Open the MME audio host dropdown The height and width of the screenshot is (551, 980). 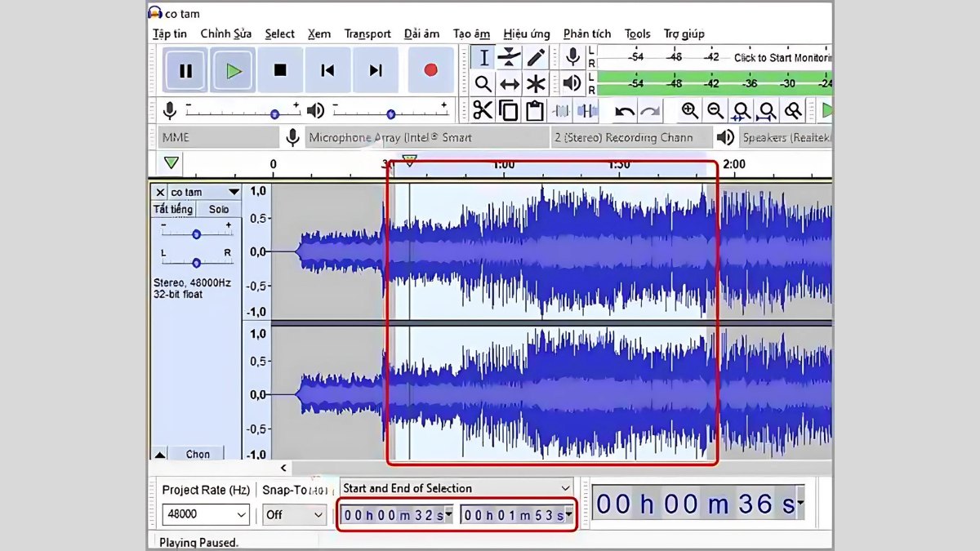(217, 137)
